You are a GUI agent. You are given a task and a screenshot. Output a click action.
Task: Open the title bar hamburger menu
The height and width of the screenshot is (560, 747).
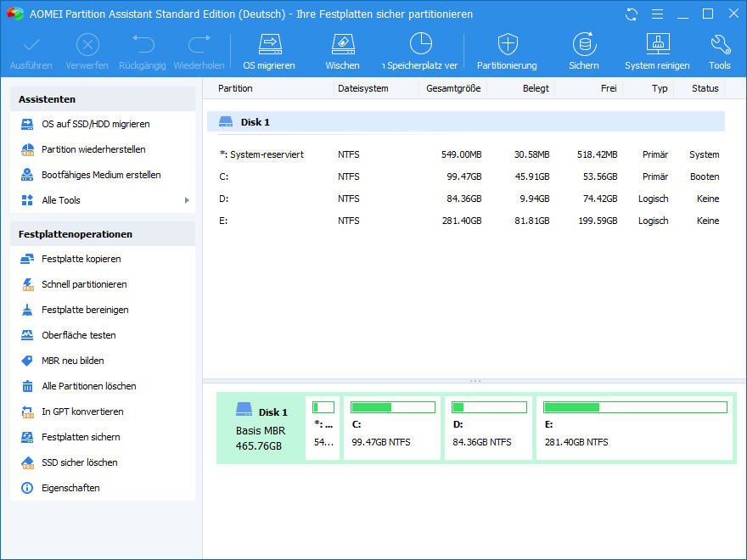[656, 14]
